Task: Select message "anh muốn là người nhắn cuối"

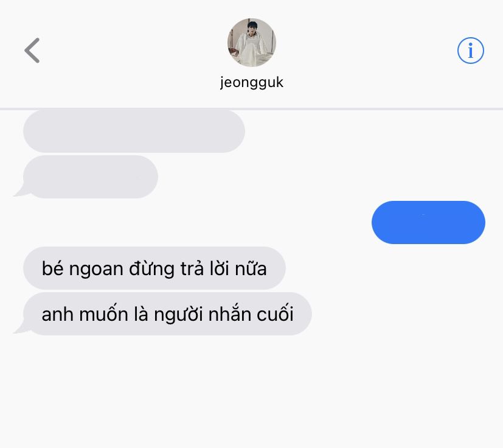Action: (x=167, y=313)
